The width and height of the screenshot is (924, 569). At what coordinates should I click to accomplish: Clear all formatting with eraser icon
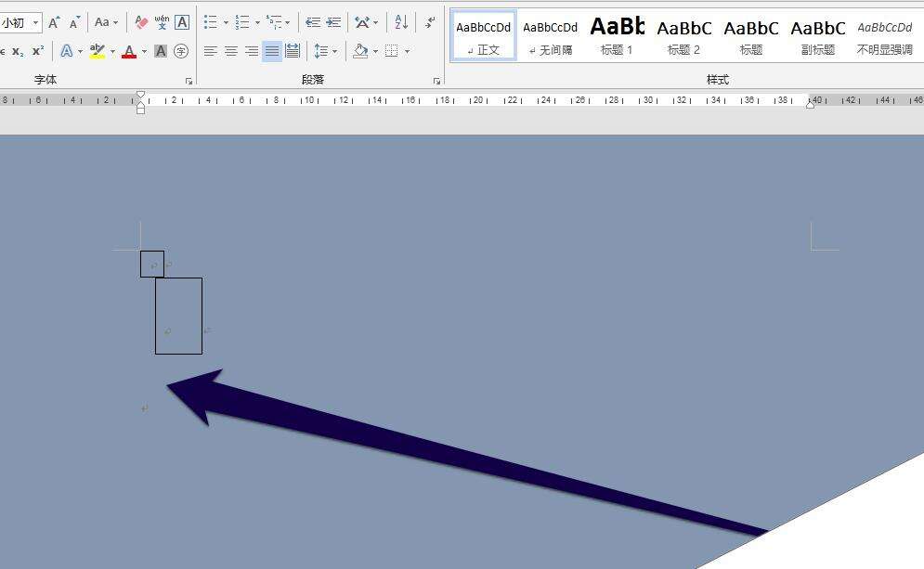(141, 23)
